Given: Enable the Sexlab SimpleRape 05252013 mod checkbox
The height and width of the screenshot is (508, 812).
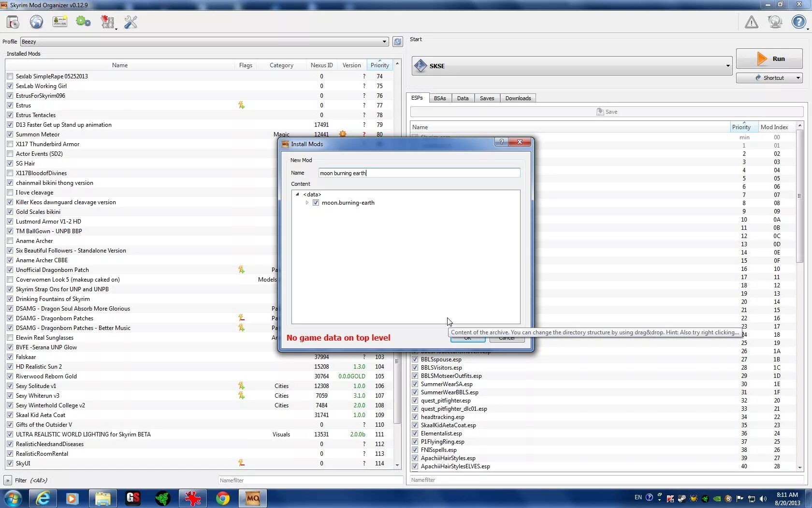Looking at the screenshot, I should (x=10, y=76).
